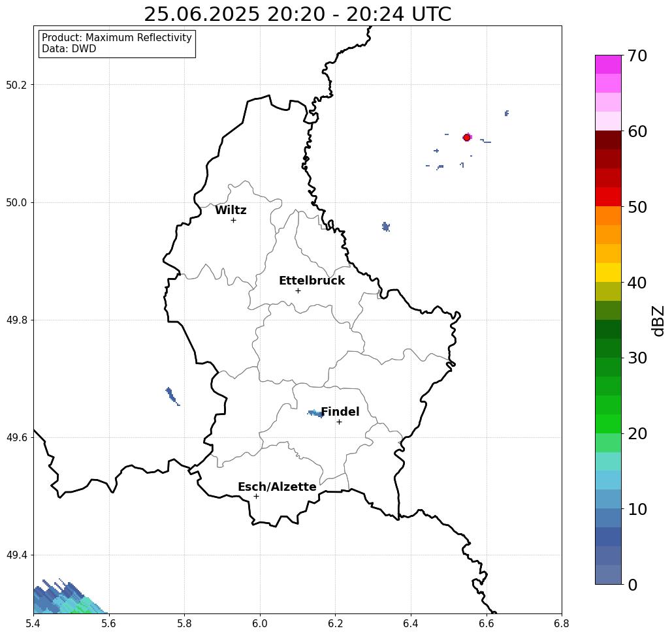This screenshot has height=635, width=672.
Task: Click the cross marker below Ettelbruck
Action: [298, 290]
